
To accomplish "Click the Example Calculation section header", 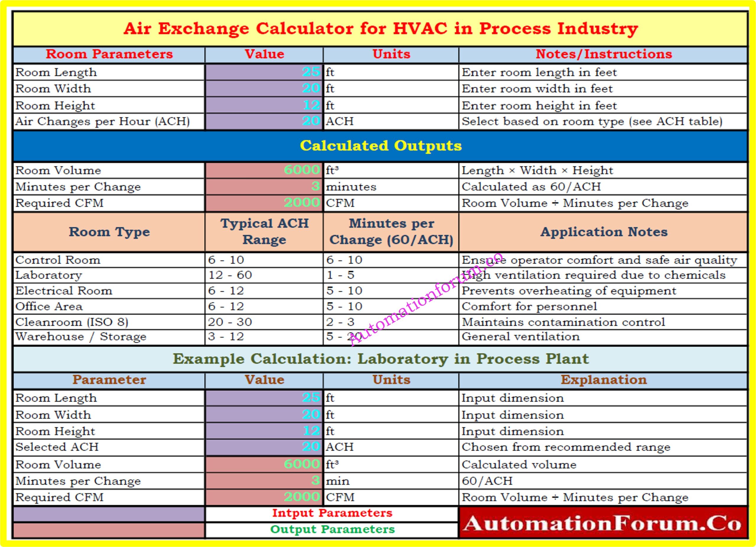I will click(380, 359).
